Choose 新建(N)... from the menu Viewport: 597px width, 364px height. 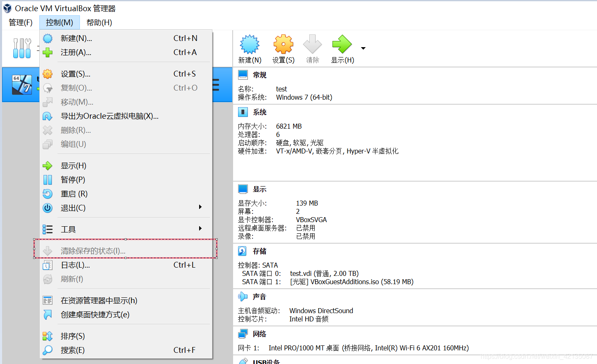click(x=126, y=38)
